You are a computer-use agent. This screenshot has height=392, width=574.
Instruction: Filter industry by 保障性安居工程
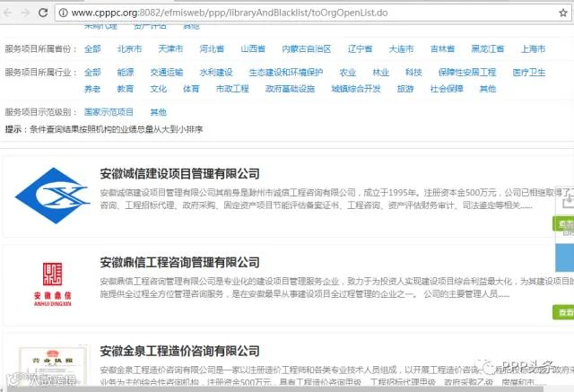point(467,72)
